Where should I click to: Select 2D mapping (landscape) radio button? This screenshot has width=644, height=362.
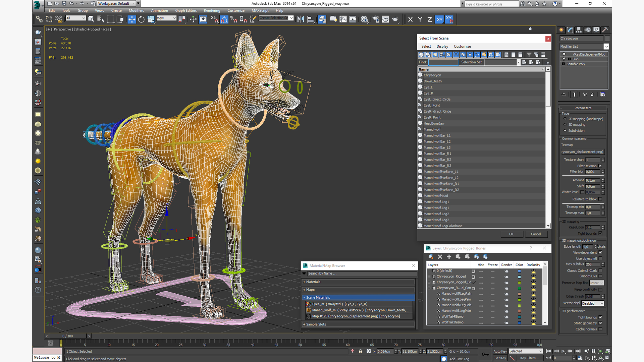pos(565,119)
